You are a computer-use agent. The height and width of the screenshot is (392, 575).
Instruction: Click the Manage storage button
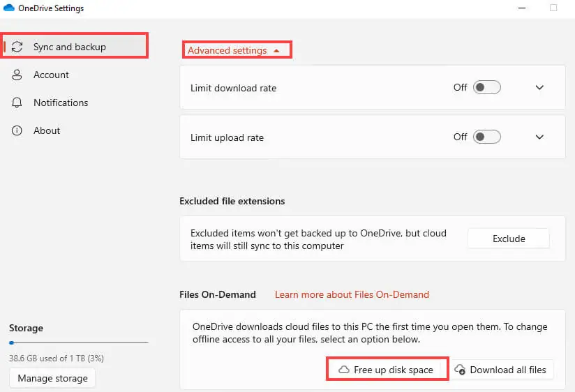(52, 378)
